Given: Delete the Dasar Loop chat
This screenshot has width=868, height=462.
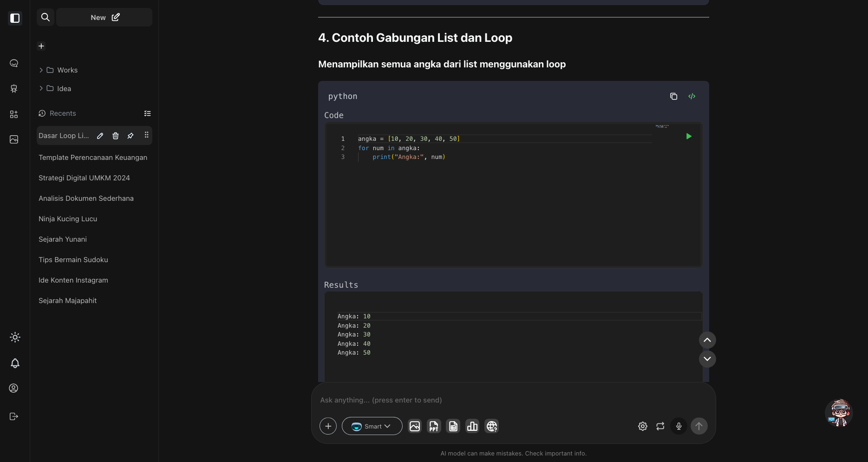Looking at the screenshot, I should coord(115,136).
